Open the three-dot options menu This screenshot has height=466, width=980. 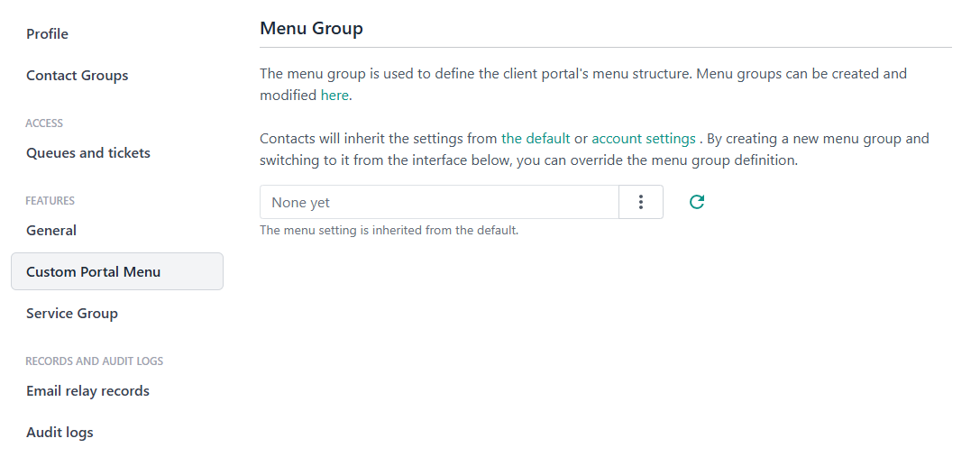click(641, 202)
